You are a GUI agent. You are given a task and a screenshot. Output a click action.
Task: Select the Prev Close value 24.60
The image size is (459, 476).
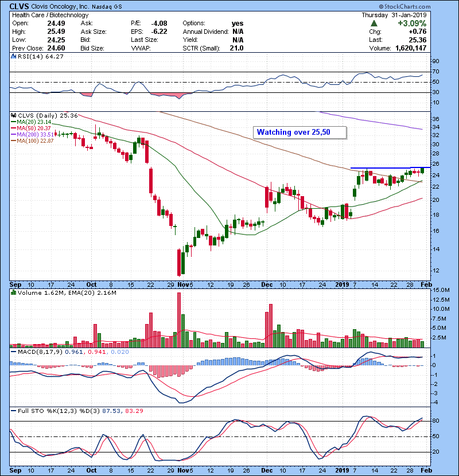(56, 48)
